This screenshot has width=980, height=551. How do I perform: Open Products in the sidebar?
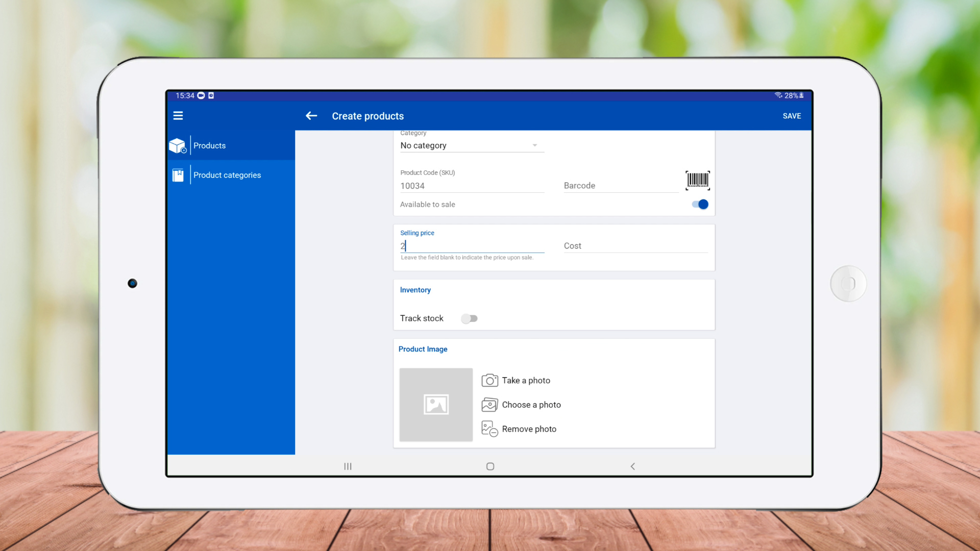209,146
